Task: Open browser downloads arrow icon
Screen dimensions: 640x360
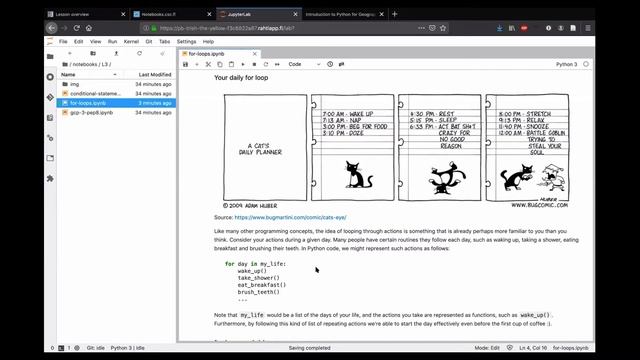Action: tap(500, 28)
